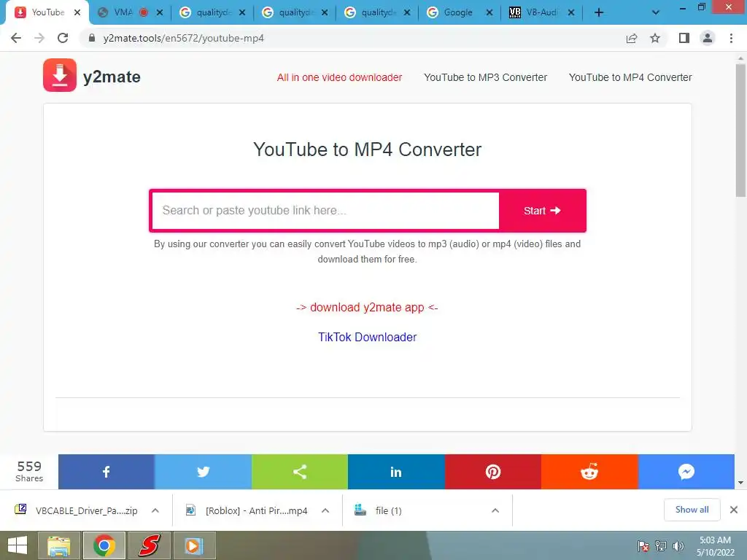The width and height of the screenshot is (747, 560).
Task: Expand Roblox mp4 download options
Action: coord(325,510)
